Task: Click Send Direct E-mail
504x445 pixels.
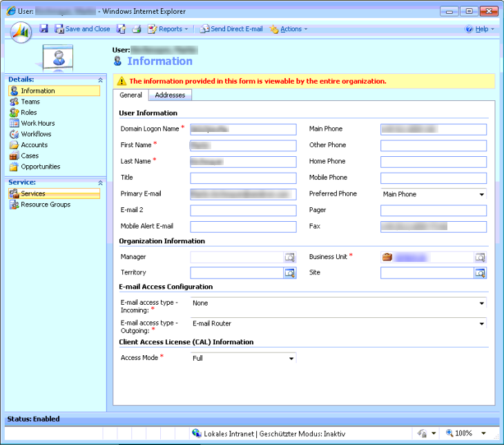Action: tap(231, 29)
